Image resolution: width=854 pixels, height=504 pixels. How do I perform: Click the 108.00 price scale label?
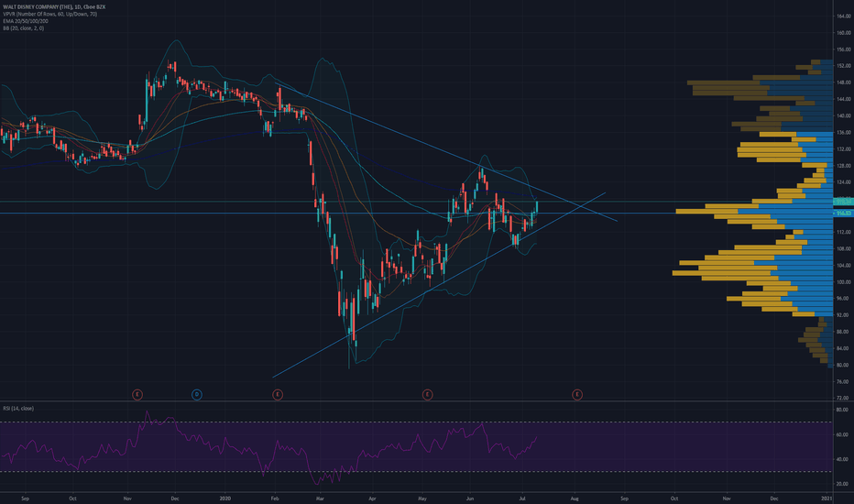pos(844,249)
